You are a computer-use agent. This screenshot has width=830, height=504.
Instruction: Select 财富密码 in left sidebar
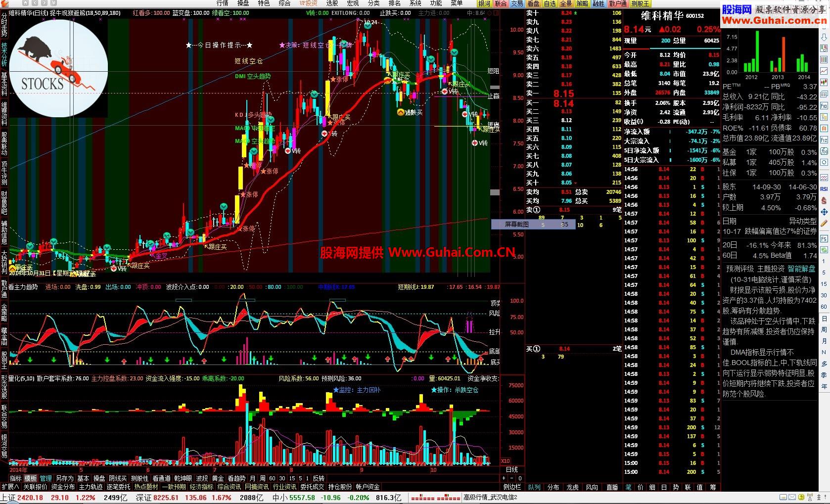coord(4,202)
